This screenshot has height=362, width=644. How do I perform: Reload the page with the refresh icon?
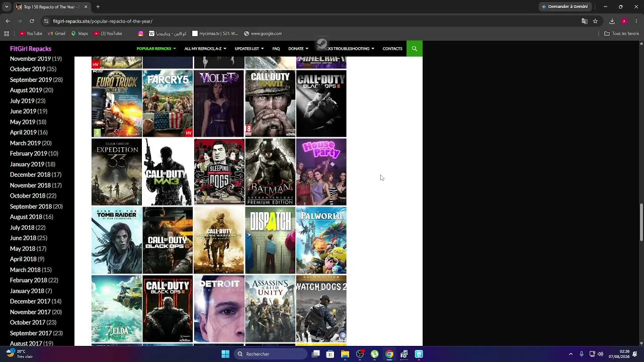point(32,21)
